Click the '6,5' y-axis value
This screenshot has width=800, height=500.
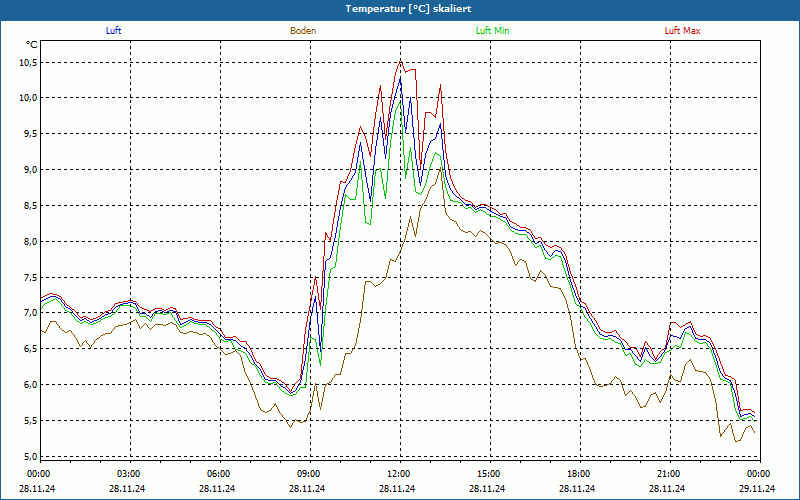[31, 349]
